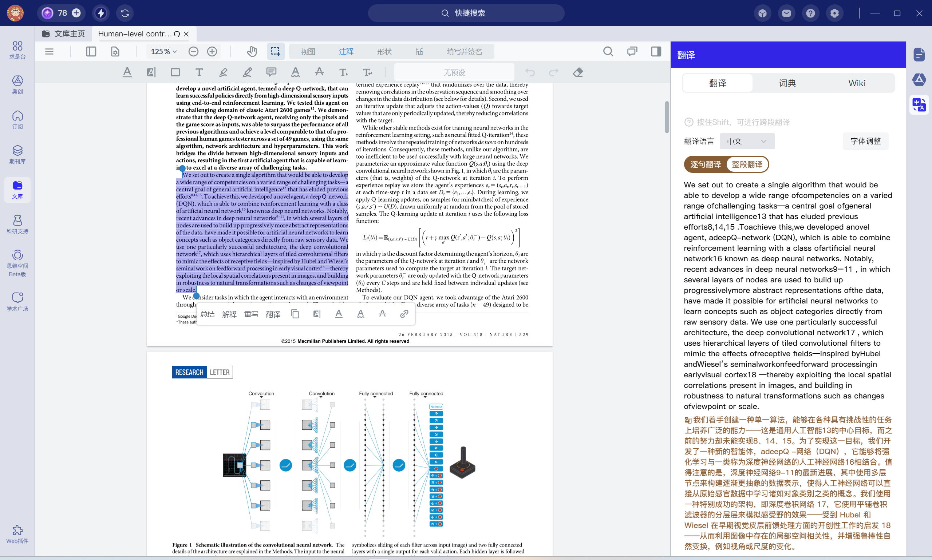Open the 注释 toolbar tab
The image size is (932, 560).
tap(346, 51)
